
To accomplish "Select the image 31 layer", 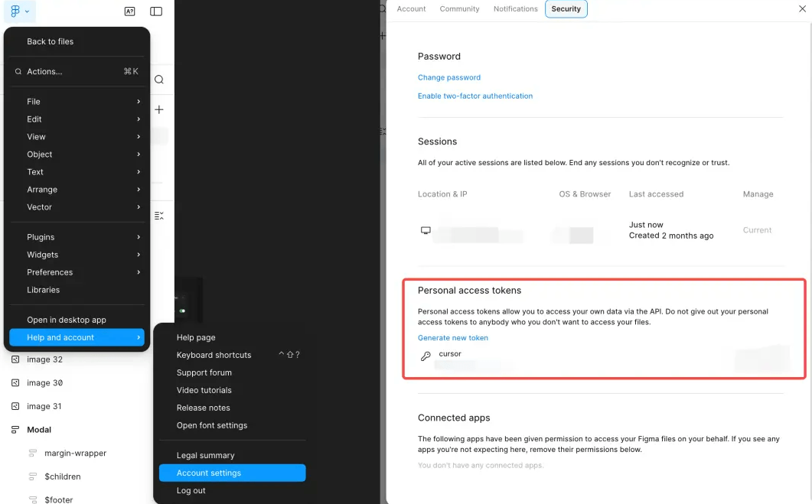I will [44, 406].
